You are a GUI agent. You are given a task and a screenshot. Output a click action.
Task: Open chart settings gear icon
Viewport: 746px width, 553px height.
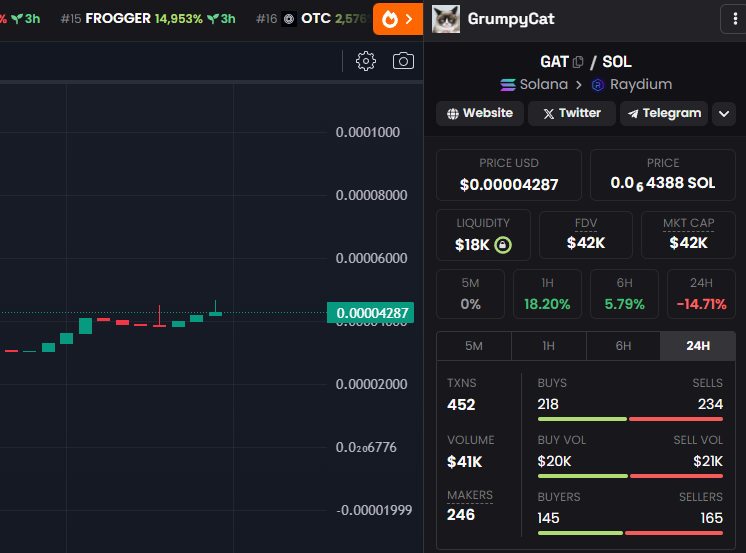pyautogui.click(x=365, y=61)
